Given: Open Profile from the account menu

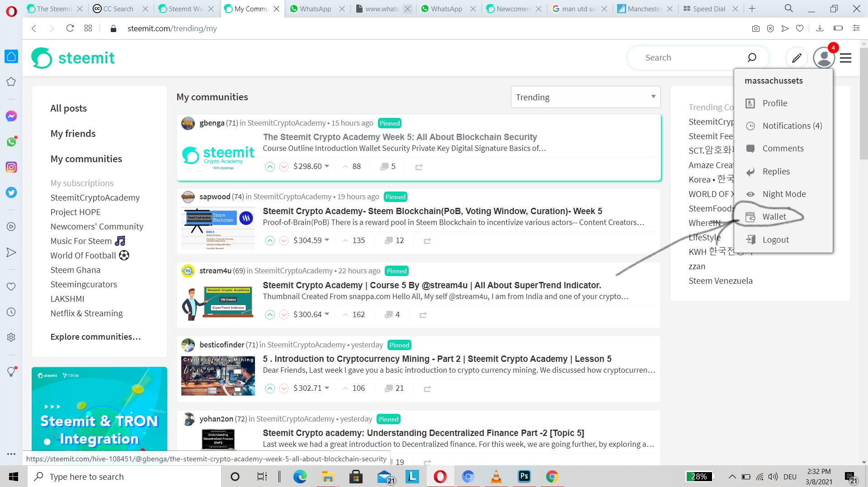Looking at the screenshot, I should point(774,103).
